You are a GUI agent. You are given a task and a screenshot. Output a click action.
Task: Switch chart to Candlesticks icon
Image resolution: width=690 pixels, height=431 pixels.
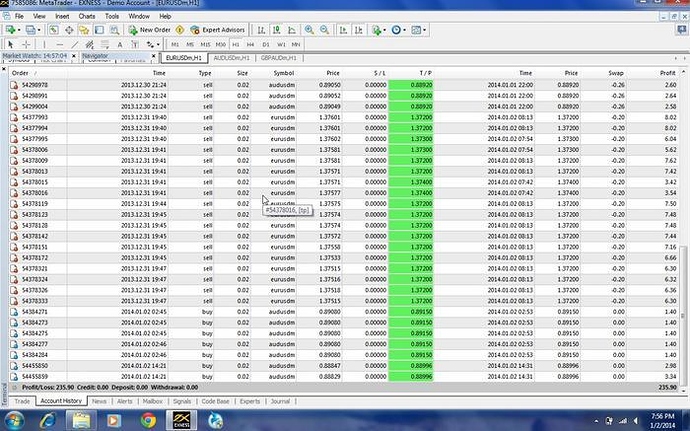coord(276,30)
